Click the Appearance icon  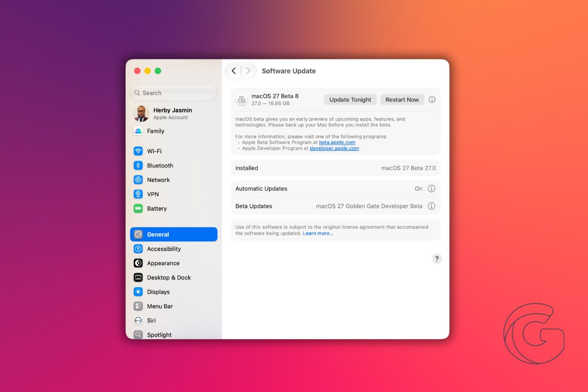(x=138, y=263)
